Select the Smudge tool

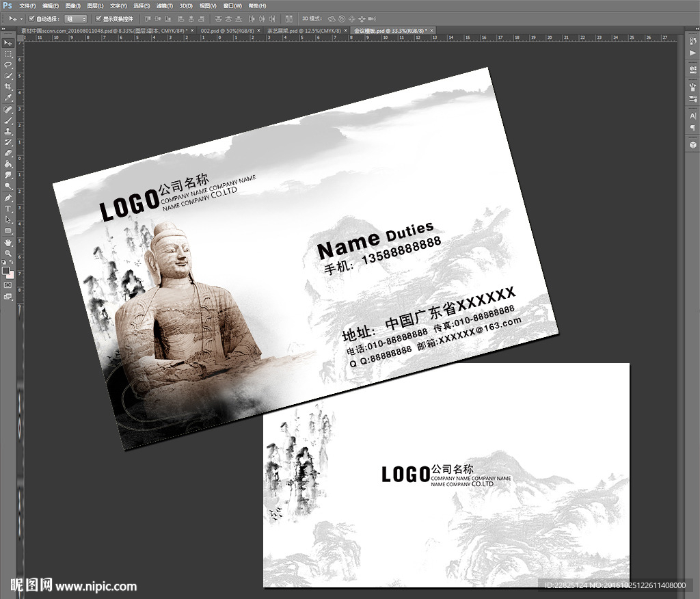[x=8, y=175]
